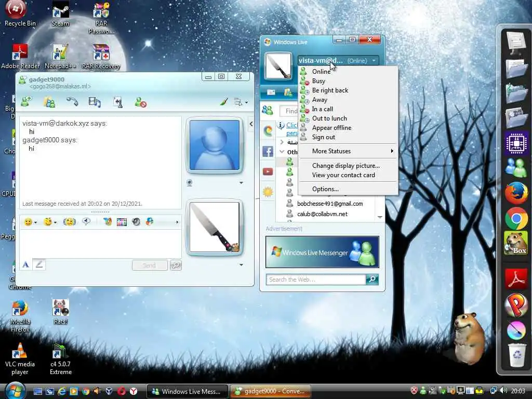Open the mail envelope icon in Messenger

pos(271,92)
